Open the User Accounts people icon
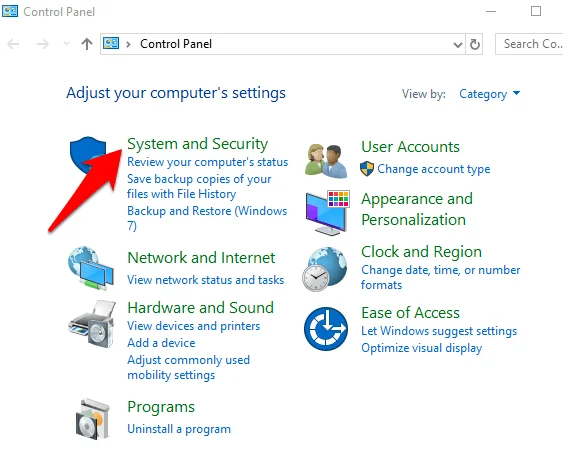This screenshot has height=456, width=563. tap(326, 160)
